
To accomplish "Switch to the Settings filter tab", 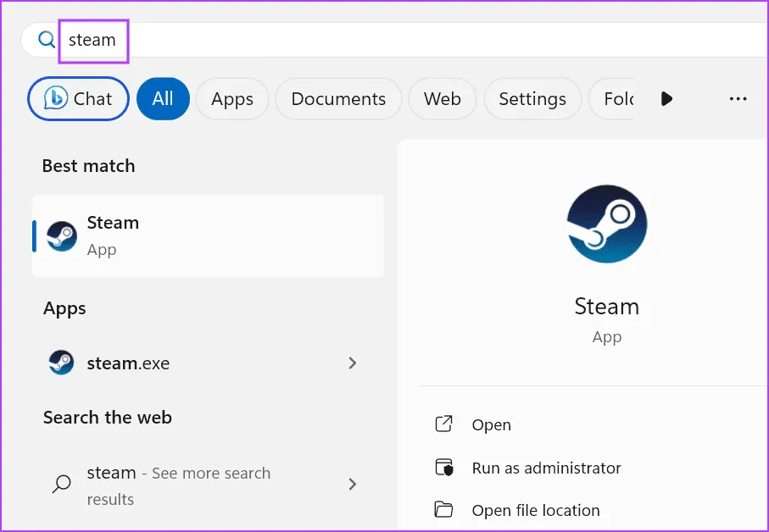I will coord(532,99).
